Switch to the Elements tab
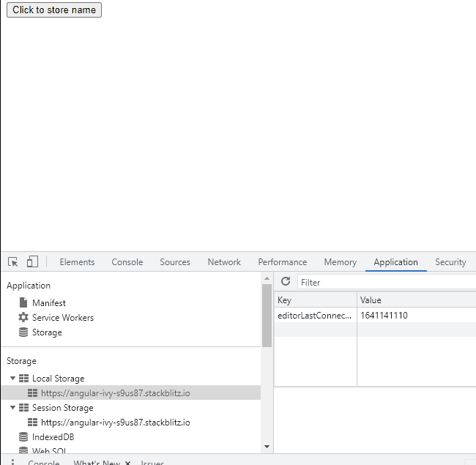 (x=77, y=262)
